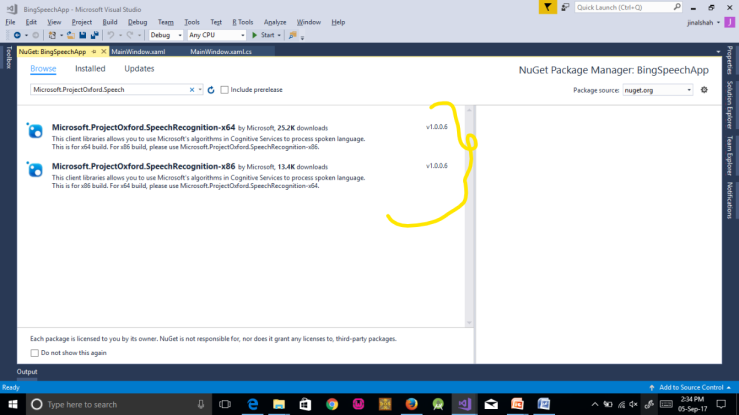Open the MainWindow.xaml.cs document tab
Viewport: 739px width, 415px height.
pyautogui.click(x=221, y=50)
